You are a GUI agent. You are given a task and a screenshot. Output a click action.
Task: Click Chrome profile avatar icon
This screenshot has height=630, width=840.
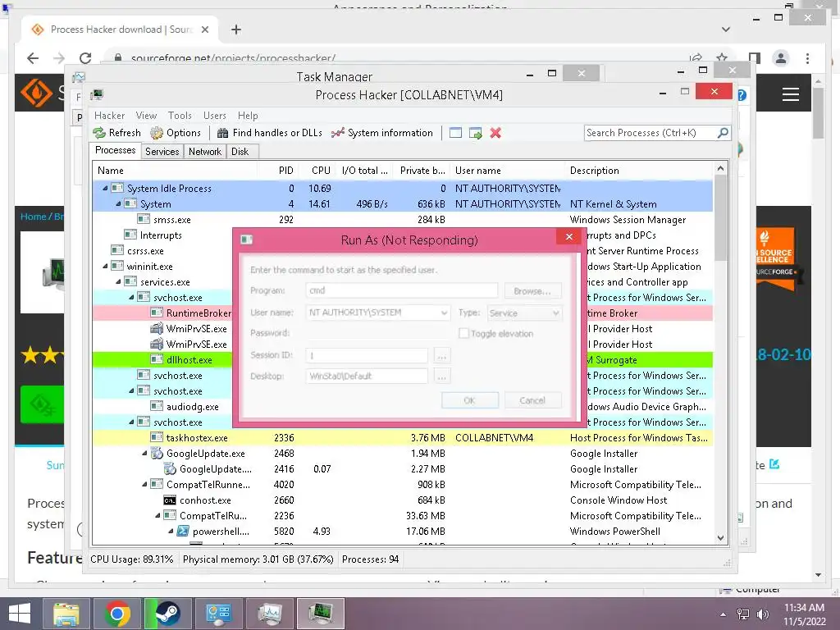point(781,58)
